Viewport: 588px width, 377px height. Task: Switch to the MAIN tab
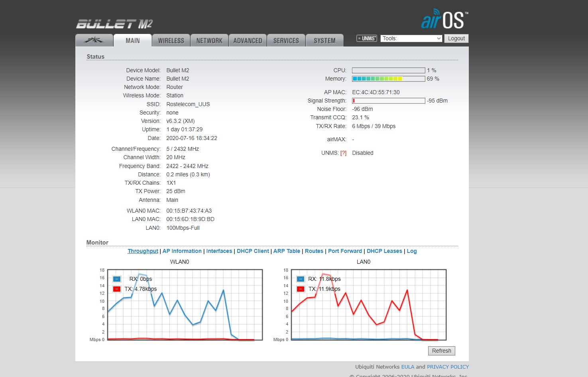click(133, 40)
